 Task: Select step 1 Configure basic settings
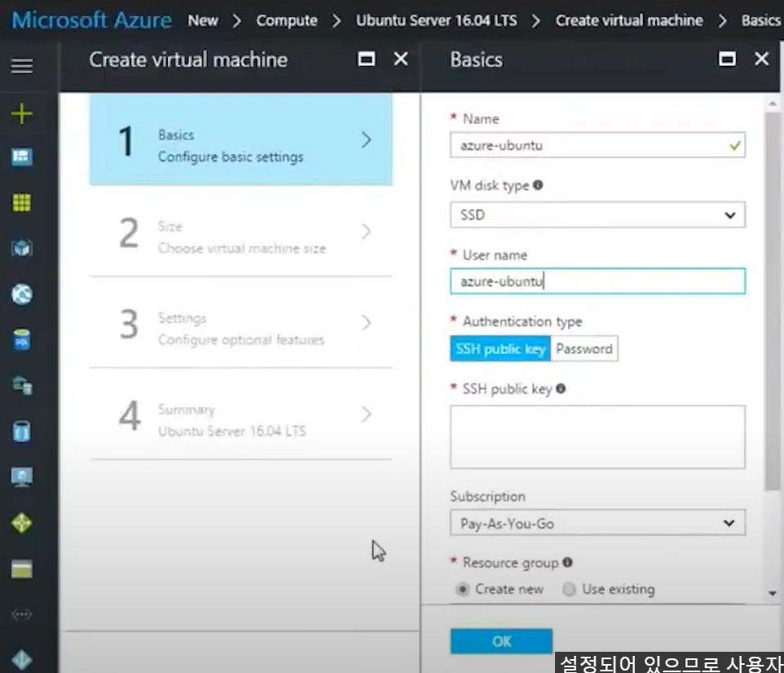pyautogui.click(x=241, y=139)
